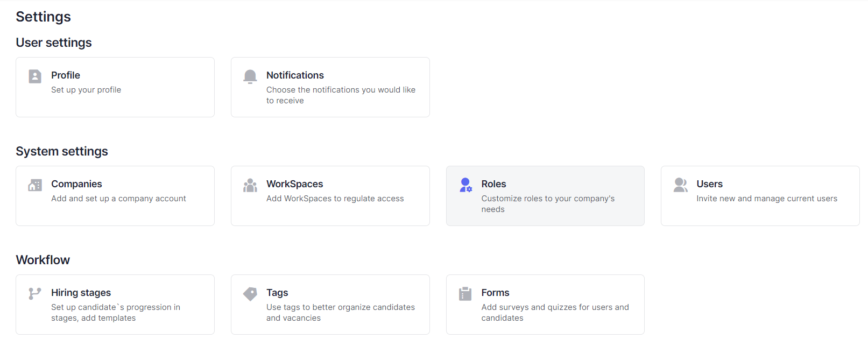Click the Users two-person icon

coord(680,185)
